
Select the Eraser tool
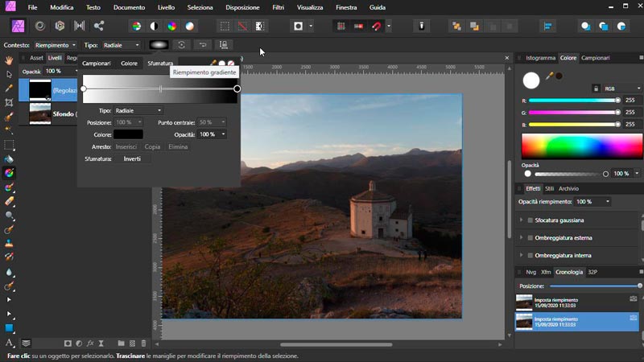[9, 201]
